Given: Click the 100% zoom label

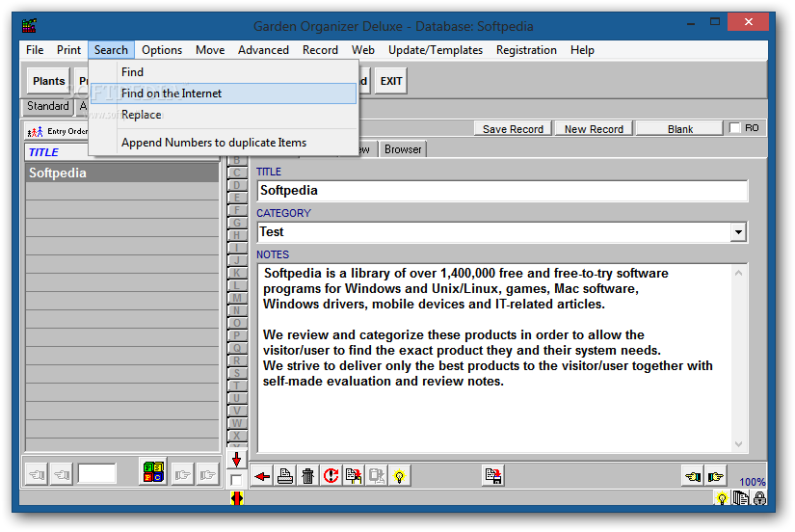Looking at the screenshot, I should click(752, 482).
